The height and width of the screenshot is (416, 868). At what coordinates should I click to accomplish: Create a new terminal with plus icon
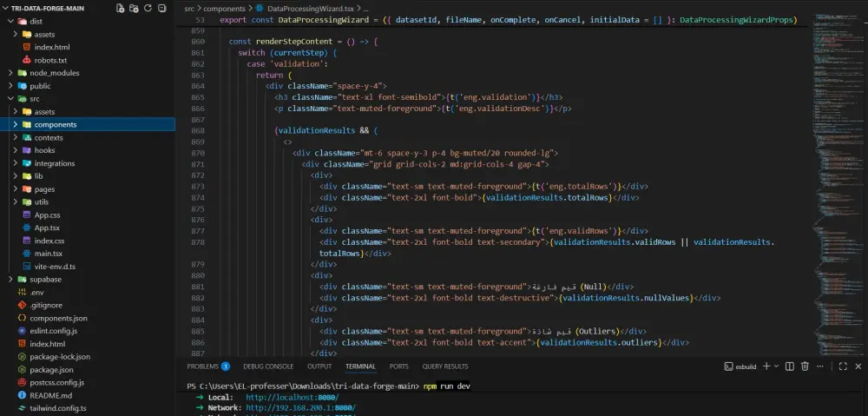coord(766,366)
